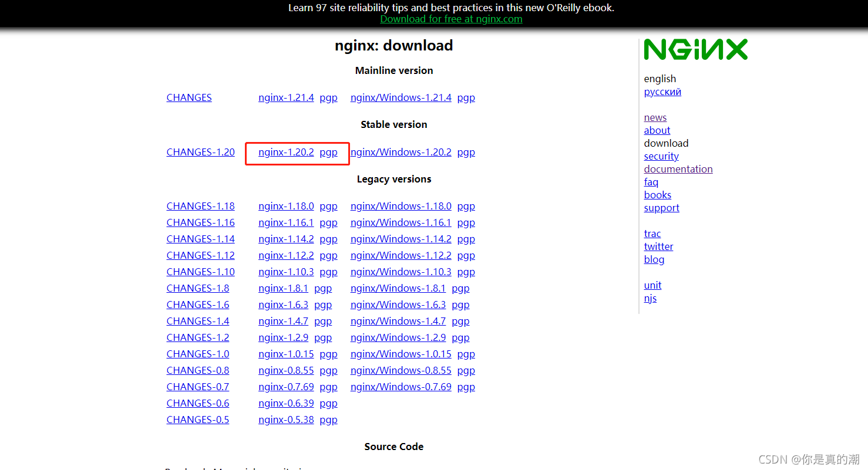This screenshot has height=470, width=868.
Task: Download nginx/Windows-0.7.69
Action: coord(401,387)
